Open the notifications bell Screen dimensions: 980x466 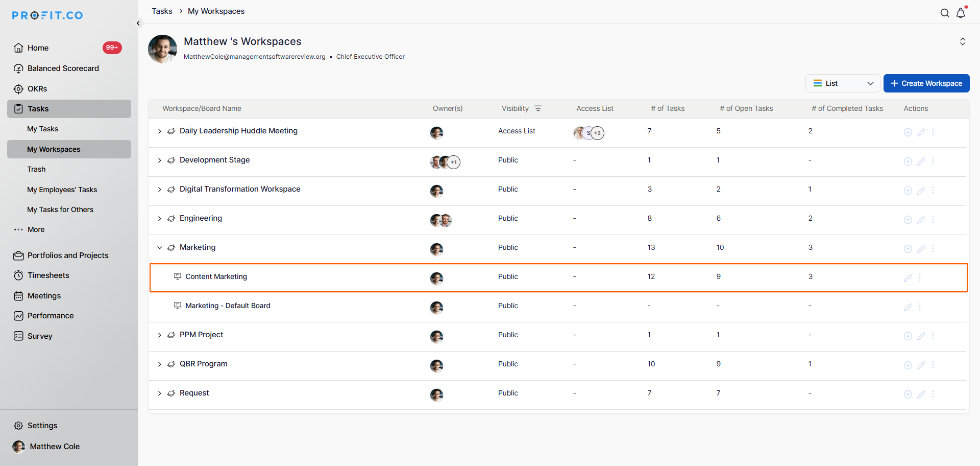pyautogui.click(x=961, y=13)
